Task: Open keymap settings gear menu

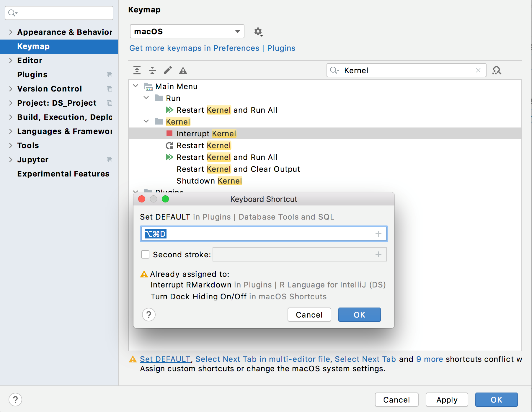Action: (x=258, y=32)
